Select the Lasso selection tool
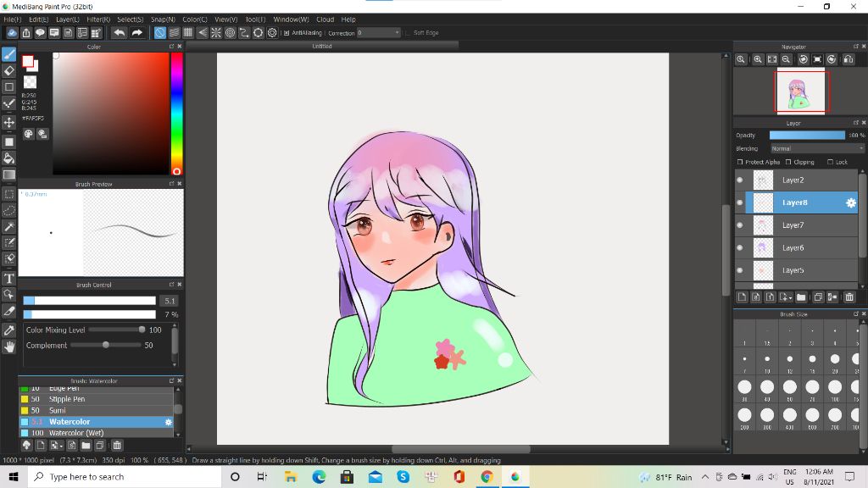This screenshot has height=488, width=868. [8, 210]
